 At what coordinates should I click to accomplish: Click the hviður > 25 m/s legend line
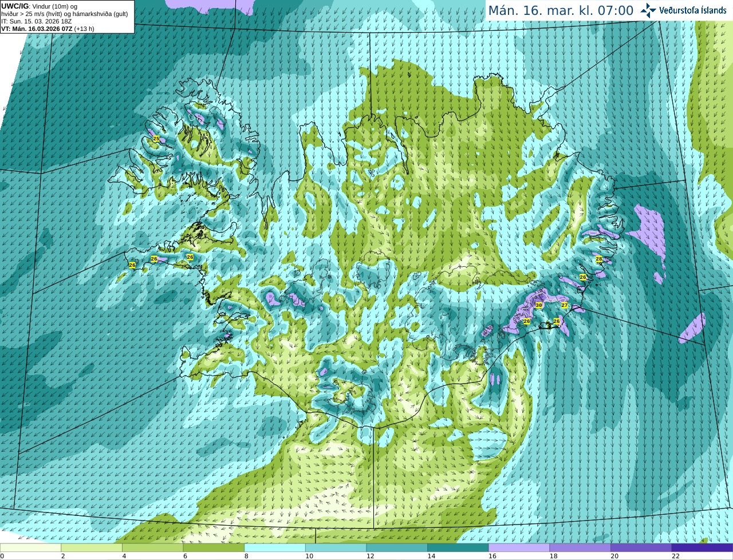click(64, 14)
